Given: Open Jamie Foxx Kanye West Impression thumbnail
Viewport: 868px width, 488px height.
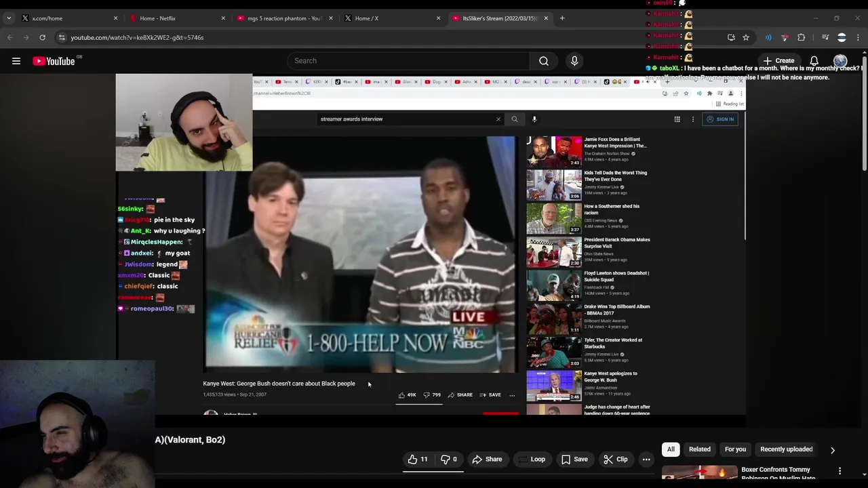Looking at the screenshot, I should click(554, 152).
